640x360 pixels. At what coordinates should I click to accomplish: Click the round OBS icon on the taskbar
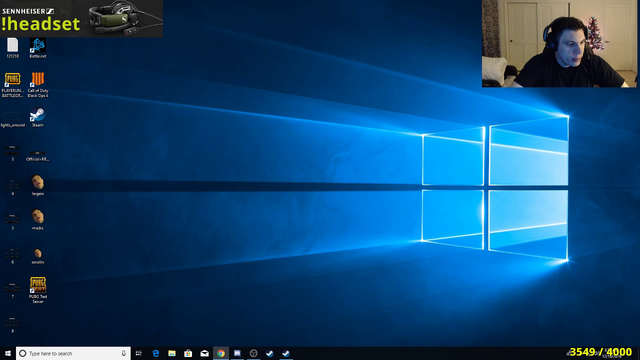coord(253,353)
